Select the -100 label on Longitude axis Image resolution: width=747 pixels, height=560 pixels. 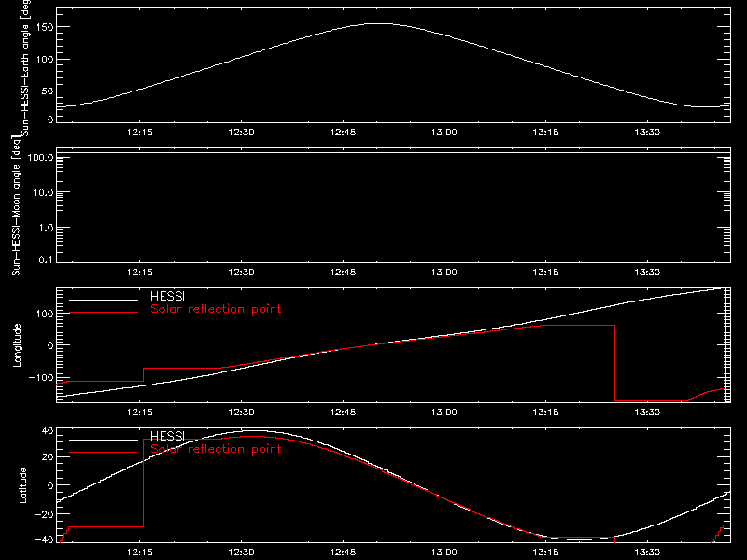coord(41,377)
